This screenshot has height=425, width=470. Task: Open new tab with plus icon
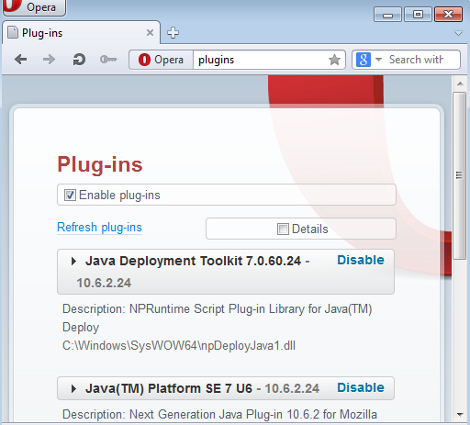click(173, 33)
